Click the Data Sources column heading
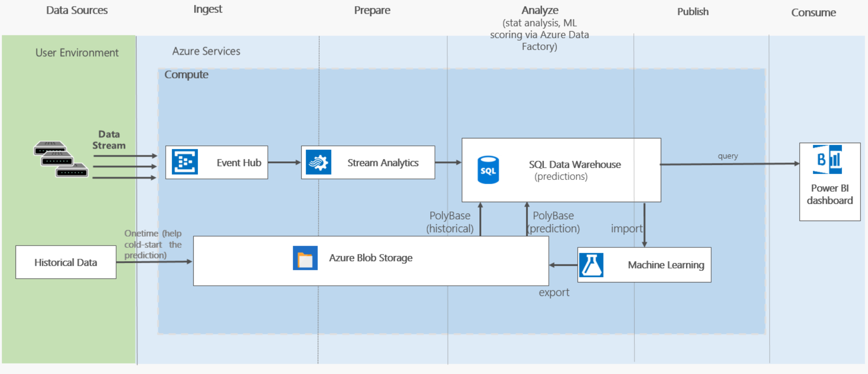 point(77,10)
